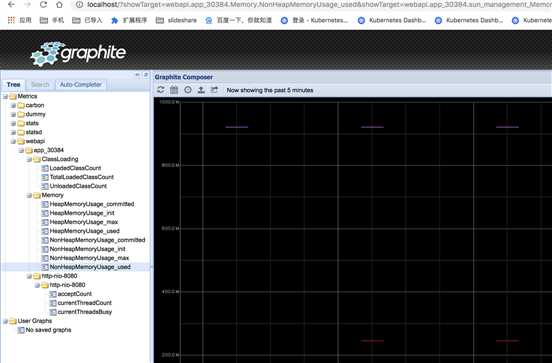Select the LoadedClassCount metric
The image size is (552, 363).
pyautogui.click(x=75, y=168)
